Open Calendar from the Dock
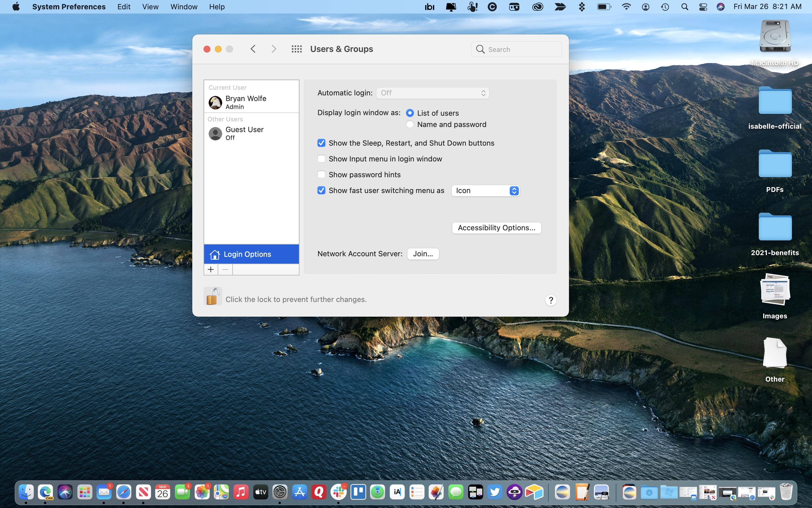This screenshot has width=812, height=508. pyautogui.click(x=163, y=492)
